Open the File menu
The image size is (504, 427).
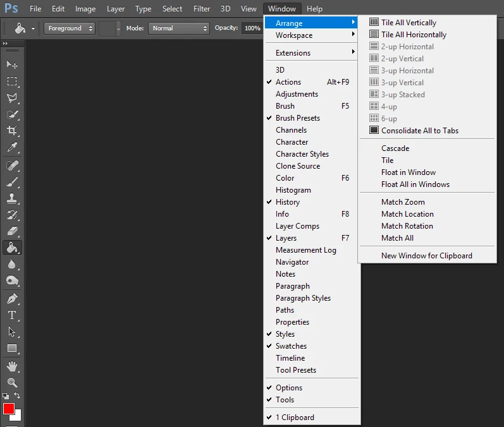(x=35, y=9)
